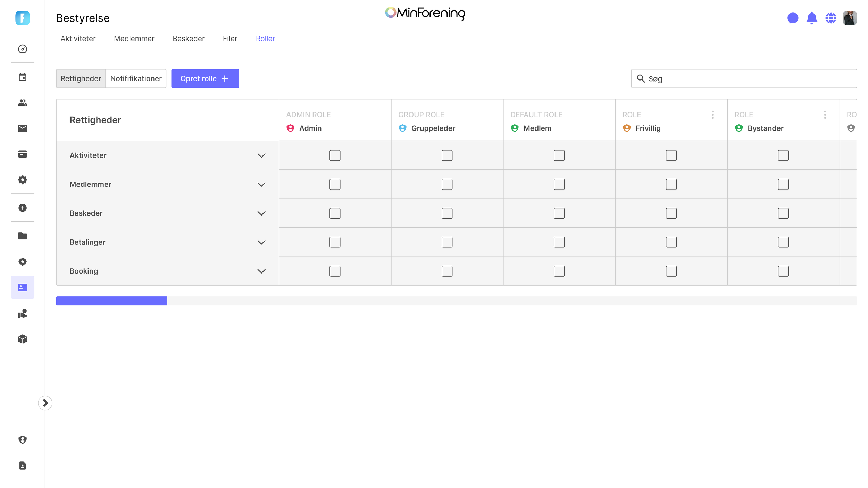Viewport: 868px width, 488px height.
Task: Open the payment card icon in sidebar
Action: [23, 154]
